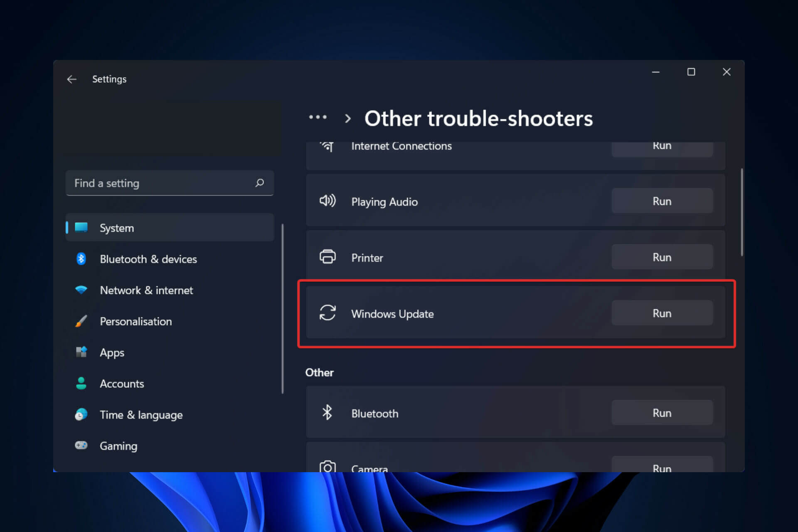Click the Printer icon

coord(328,257)
